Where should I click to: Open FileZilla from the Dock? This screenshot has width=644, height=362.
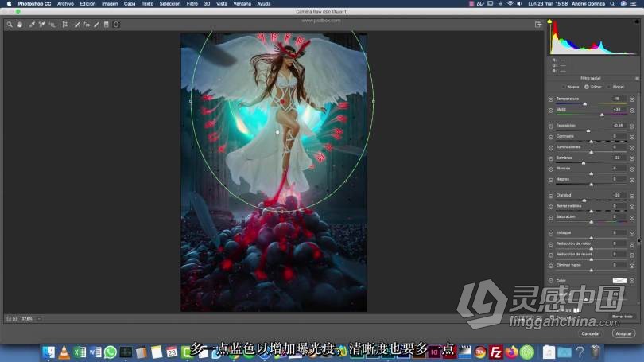[496, 352]
